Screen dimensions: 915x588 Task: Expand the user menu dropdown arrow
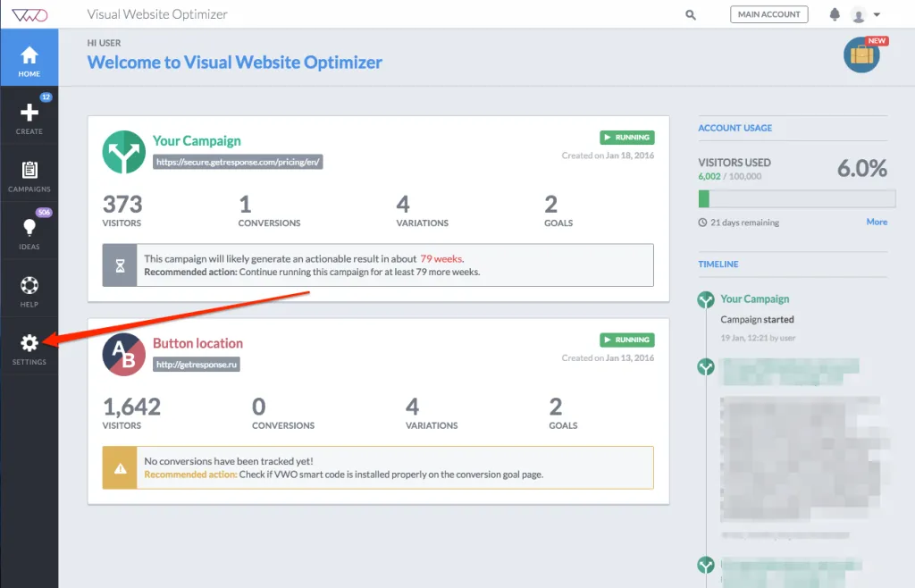(877, 14)
